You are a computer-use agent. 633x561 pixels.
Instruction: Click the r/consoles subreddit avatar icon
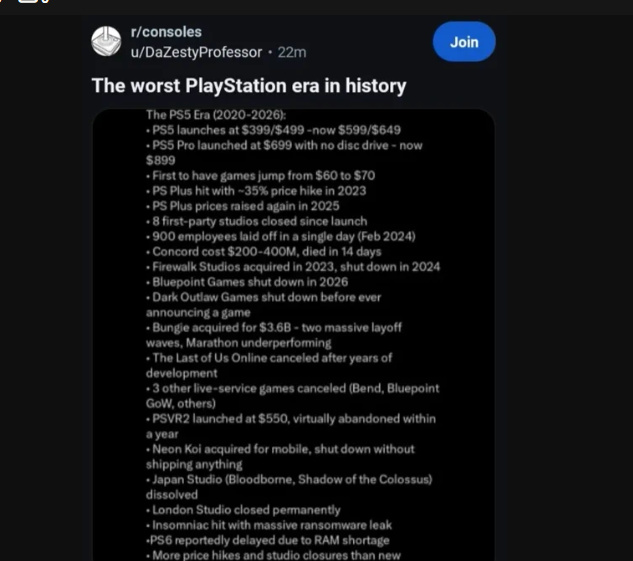pyautogui.click(x=106, y=42)
